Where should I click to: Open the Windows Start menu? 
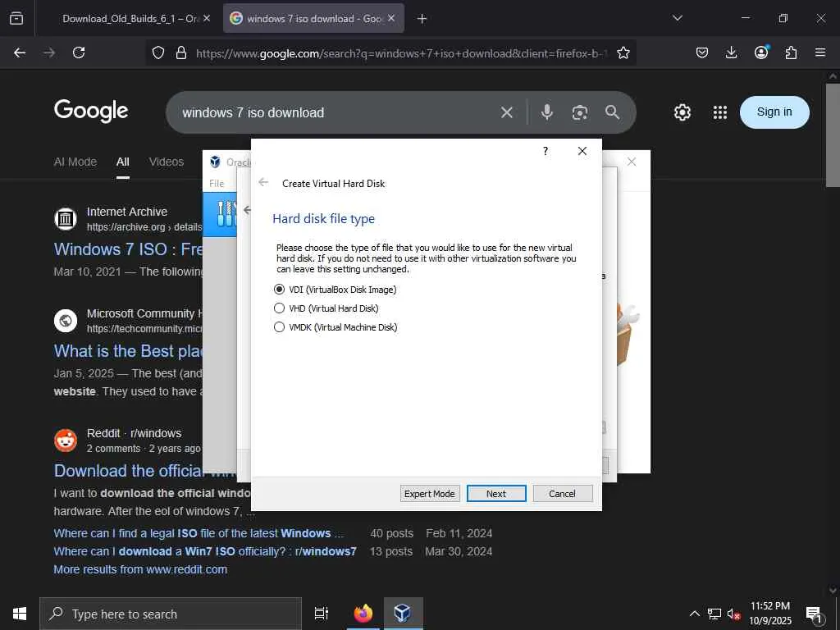[20, 614]
